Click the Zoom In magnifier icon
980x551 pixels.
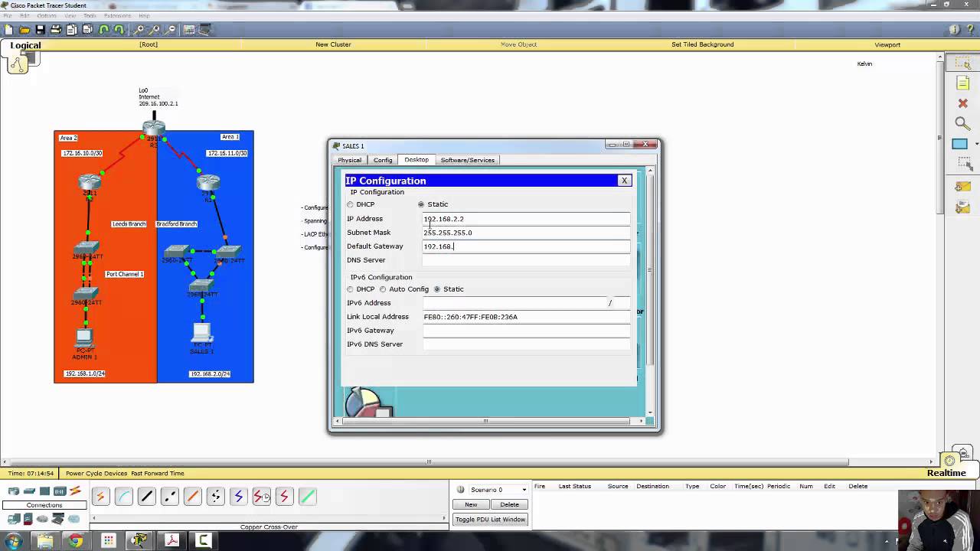(x=139, y=30)
